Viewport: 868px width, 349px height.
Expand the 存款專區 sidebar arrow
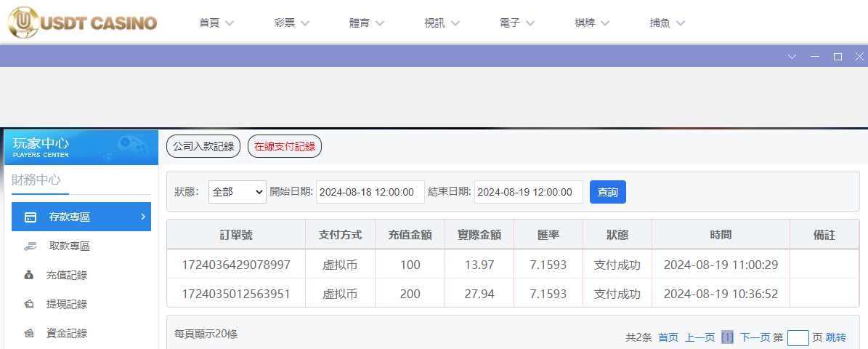(143, 217)
